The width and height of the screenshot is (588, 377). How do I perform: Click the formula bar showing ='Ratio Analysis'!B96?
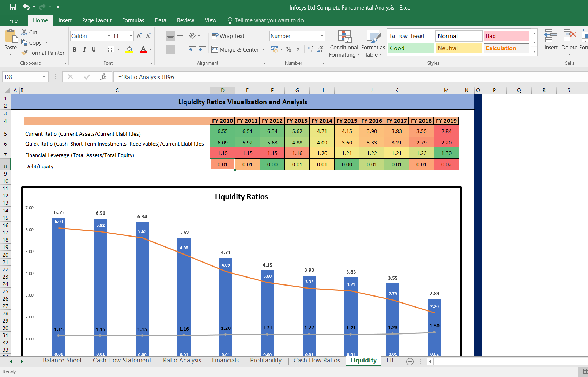click(350, 77)
